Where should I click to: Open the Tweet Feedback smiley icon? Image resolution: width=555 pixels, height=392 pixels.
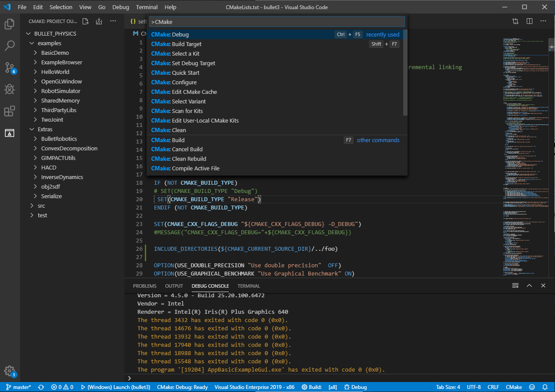pyautogui.click(x=532, y=387)
